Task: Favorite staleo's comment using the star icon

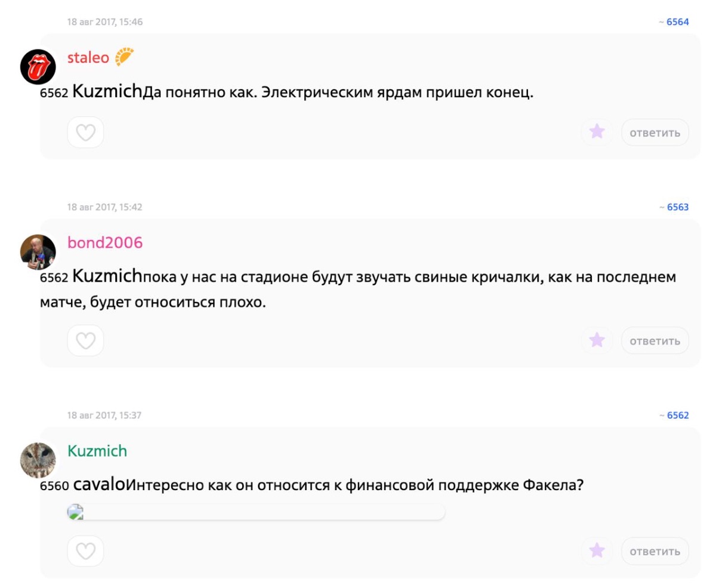Action: pyautogui.click(x=597, y=133)
